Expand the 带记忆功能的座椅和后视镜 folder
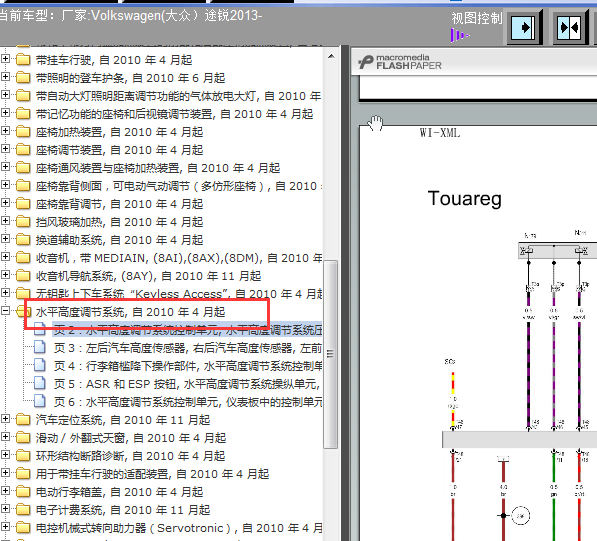 click(5, 113)
